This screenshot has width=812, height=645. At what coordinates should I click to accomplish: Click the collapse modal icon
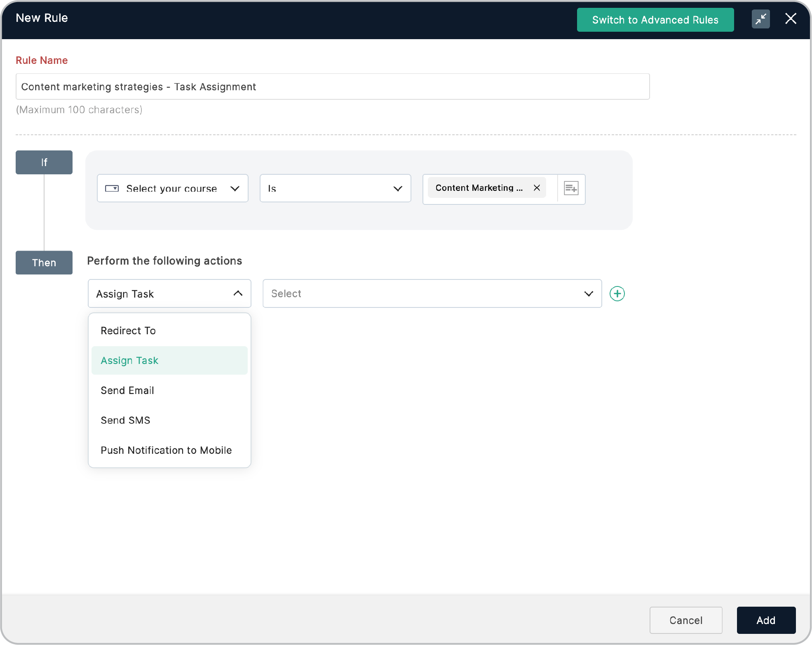[x=760, y=19]
